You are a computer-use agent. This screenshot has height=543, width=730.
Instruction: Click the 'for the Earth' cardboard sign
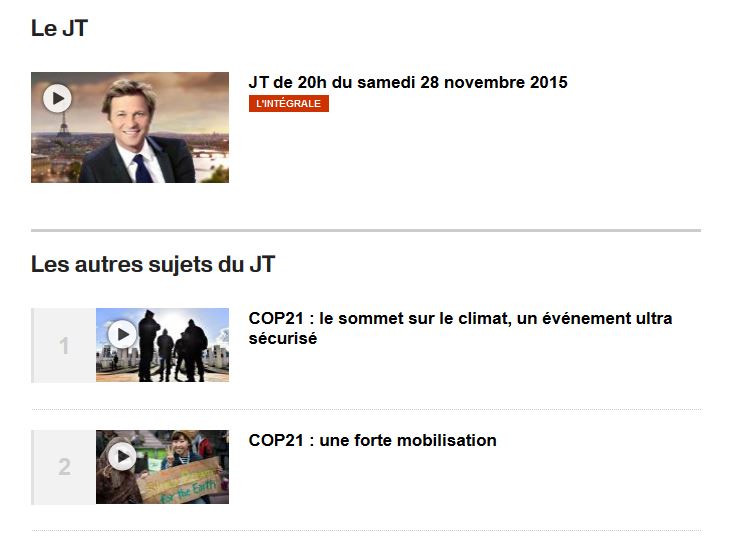click(x=182, y=483)
